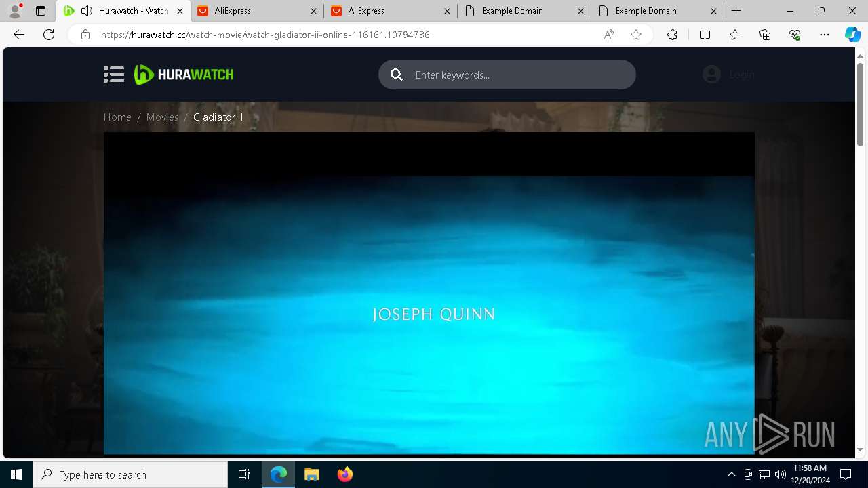Click the taskbar Type here to search box
The width and height of the screenshot is (868, 488).
pos(130,474)
